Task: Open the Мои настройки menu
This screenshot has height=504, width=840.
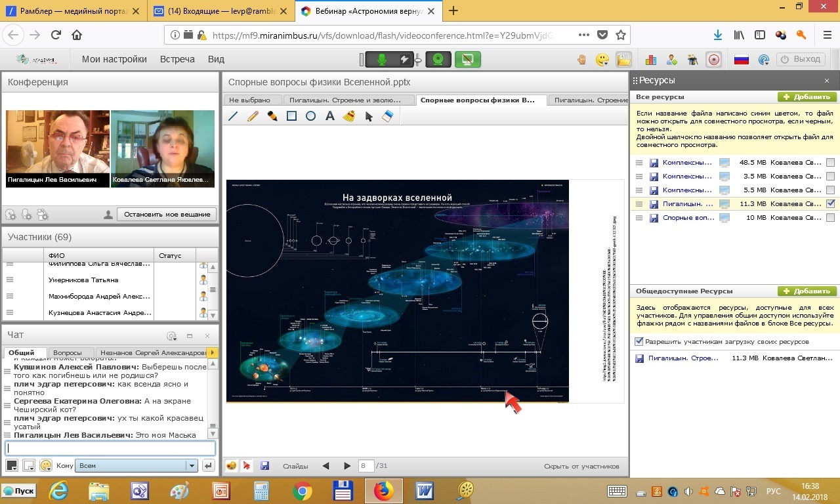Action: coord(114,59)
